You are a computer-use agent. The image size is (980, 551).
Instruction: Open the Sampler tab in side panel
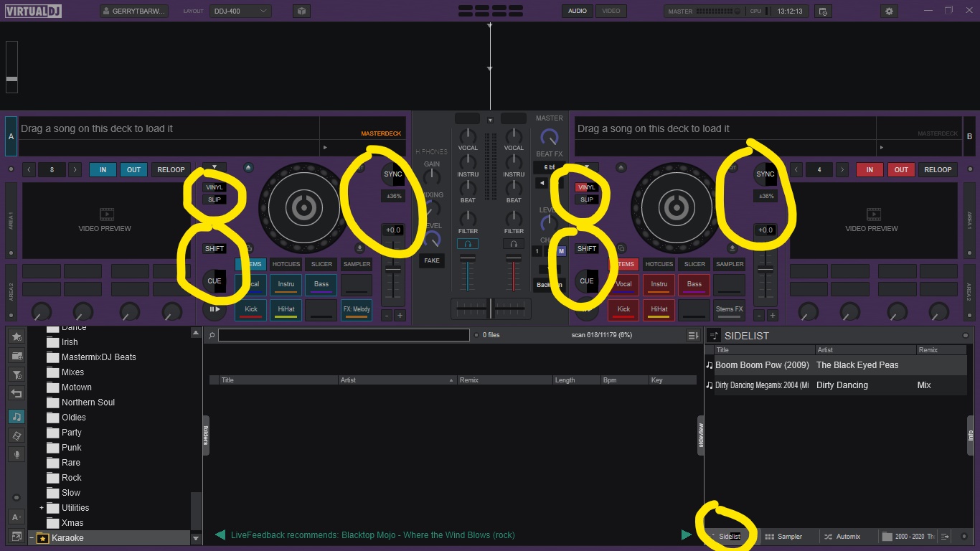(783, 537)
